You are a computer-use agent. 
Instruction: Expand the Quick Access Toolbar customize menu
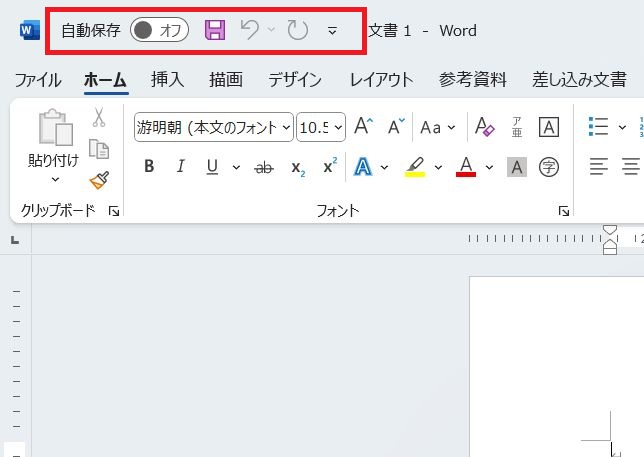pos(332,30)
